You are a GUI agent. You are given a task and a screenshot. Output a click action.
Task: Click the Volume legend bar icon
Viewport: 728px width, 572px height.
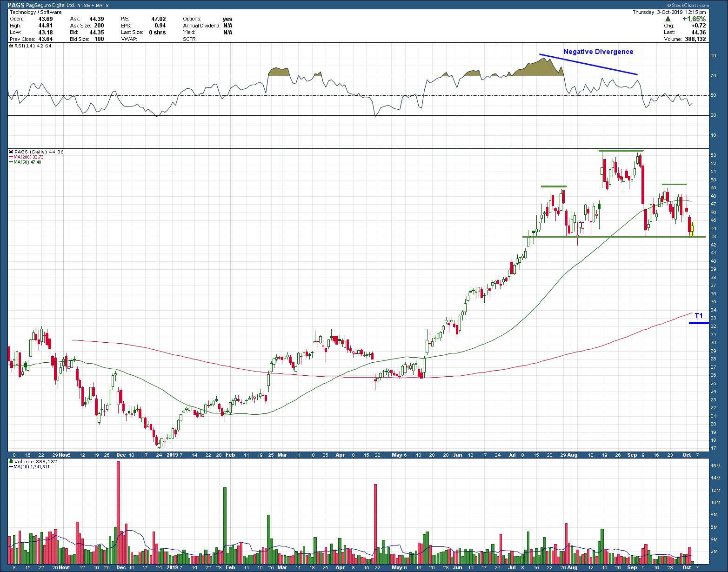tap(11, 461)
